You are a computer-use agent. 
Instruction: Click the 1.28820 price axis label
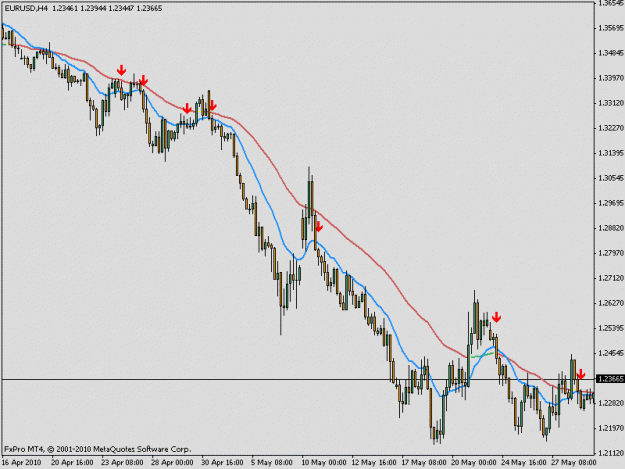pyautogui.click(x=611, y=228)
